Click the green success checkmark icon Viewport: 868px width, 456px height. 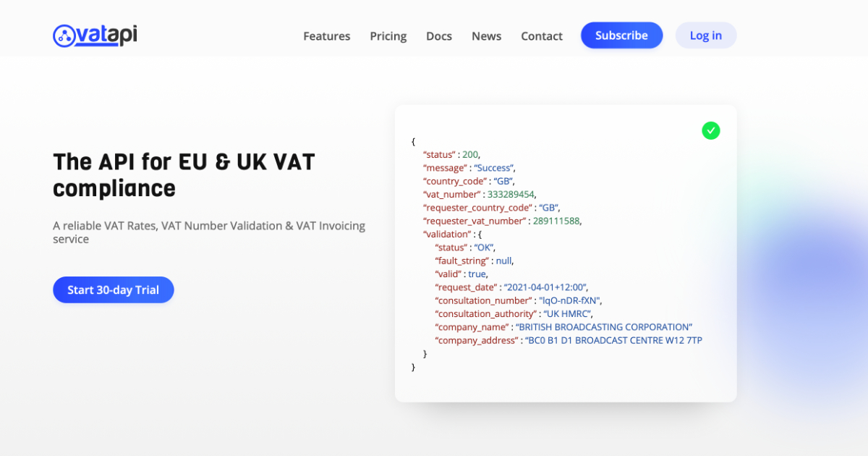710,130
